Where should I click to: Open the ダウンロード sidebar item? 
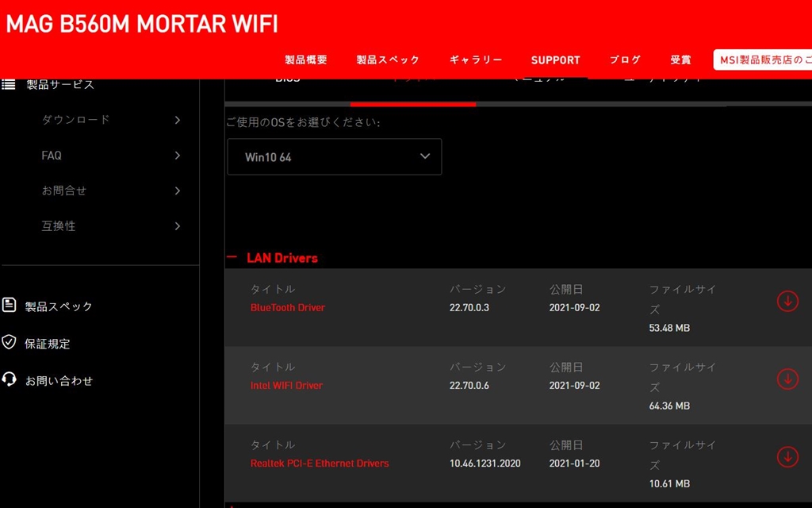click(75, 120)
